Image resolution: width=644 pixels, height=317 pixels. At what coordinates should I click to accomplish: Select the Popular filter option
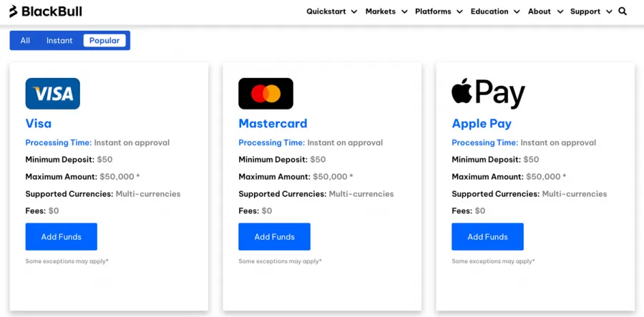[x=104, y=41]
